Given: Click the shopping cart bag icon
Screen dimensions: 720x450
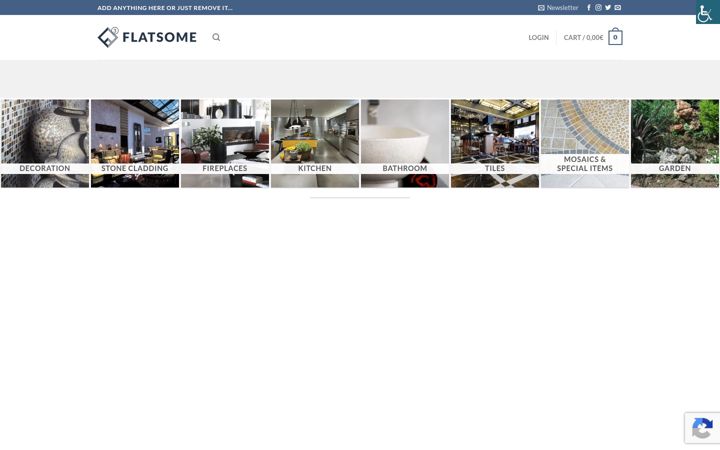Looking at the screenshot, I should 615,37.
